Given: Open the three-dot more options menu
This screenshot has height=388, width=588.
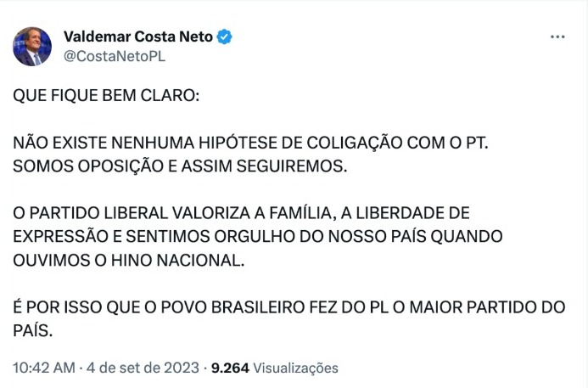Looking at the screenshot, I should 557,37.
